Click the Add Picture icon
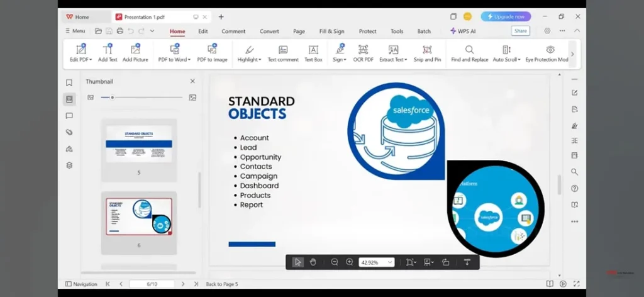644x297 pixels. click(x=135, y=50)
